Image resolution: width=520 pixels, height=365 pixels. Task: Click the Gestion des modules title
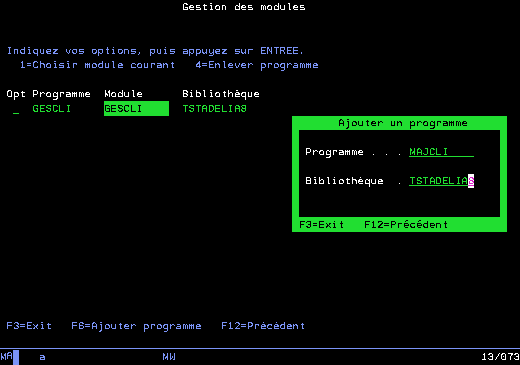tap(244, 7)
